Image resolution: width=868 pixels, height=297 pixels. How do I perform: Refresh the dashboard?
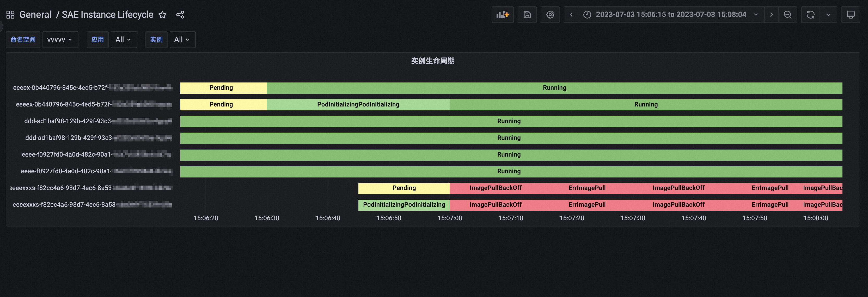click(x=810, y=15)
